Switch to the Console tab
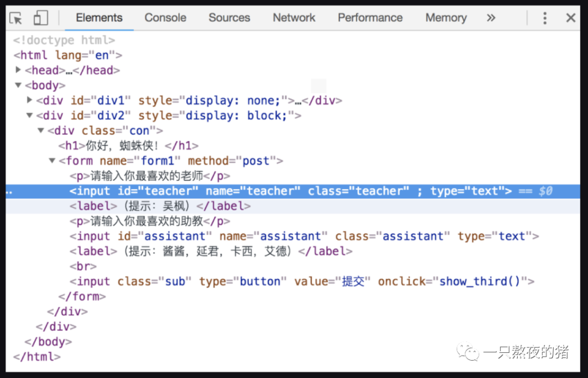Screen dimensions: 588x378 tap(166, 17)
